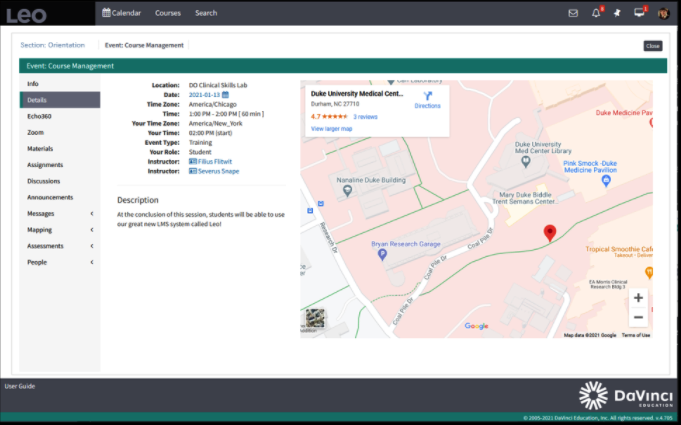
Task: Click the Duke Medicine Pavilion map label
Action: (624, 113)
